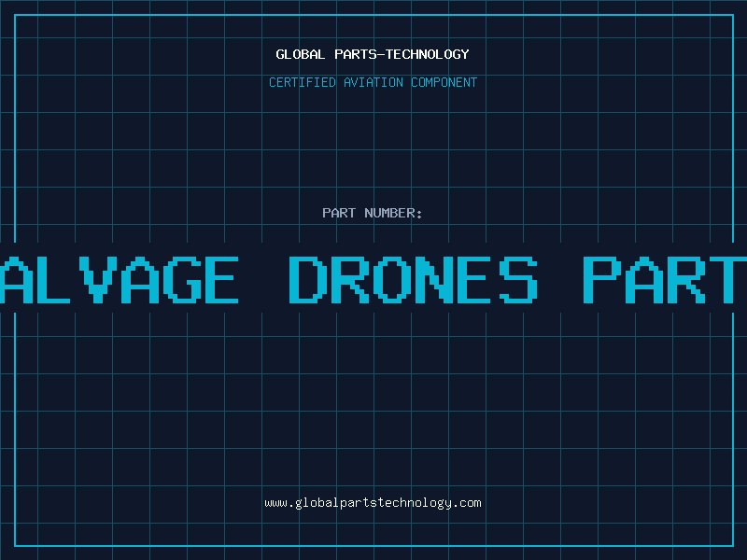The image size is (747, 560).
Task: Select the PART NUMBER: label
Action: coord(373,213)
